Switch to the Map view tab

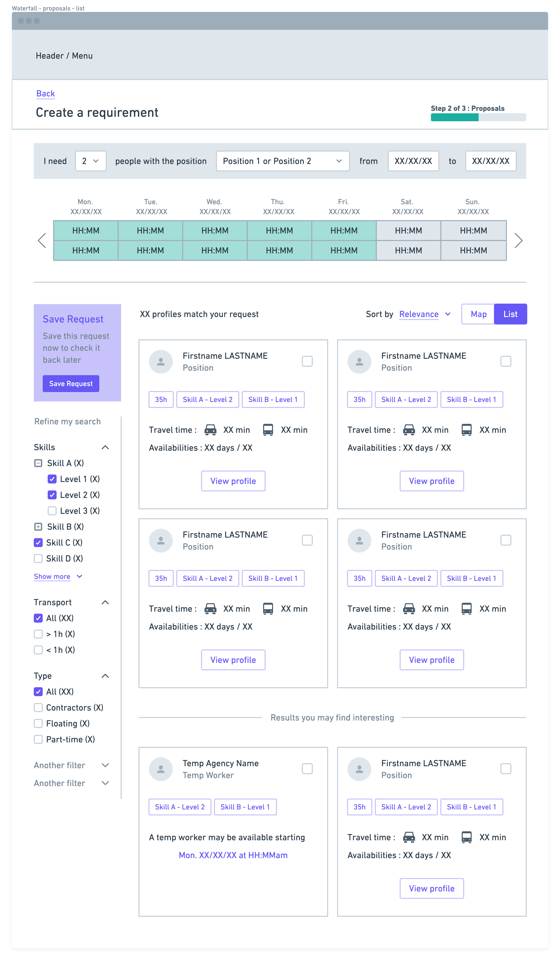click(x=478, y=314)
